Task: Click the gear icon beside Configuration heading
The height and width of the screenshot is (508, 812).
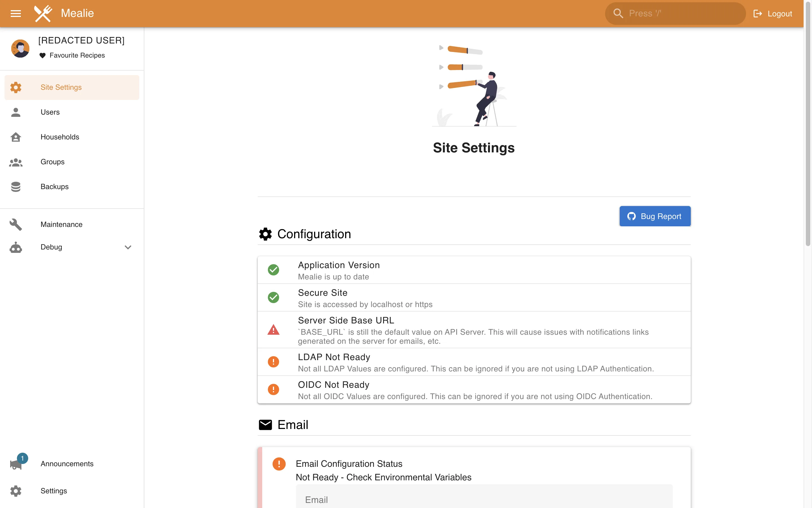Action: coord(265,234)
